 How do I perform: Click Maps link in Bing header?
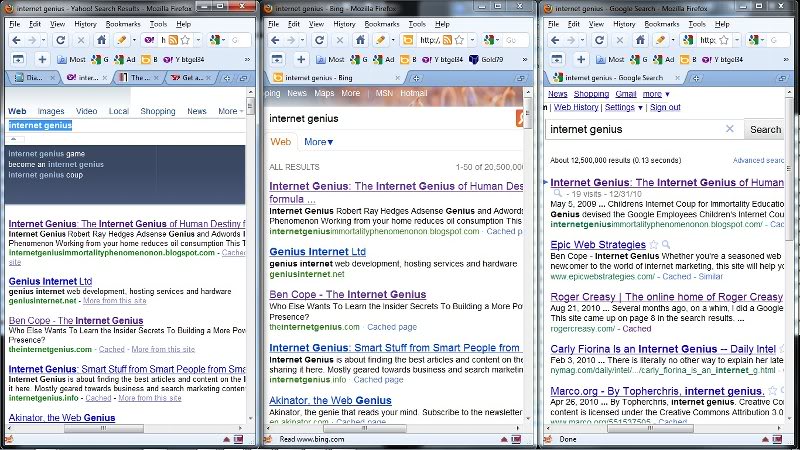tap(324, 93)
